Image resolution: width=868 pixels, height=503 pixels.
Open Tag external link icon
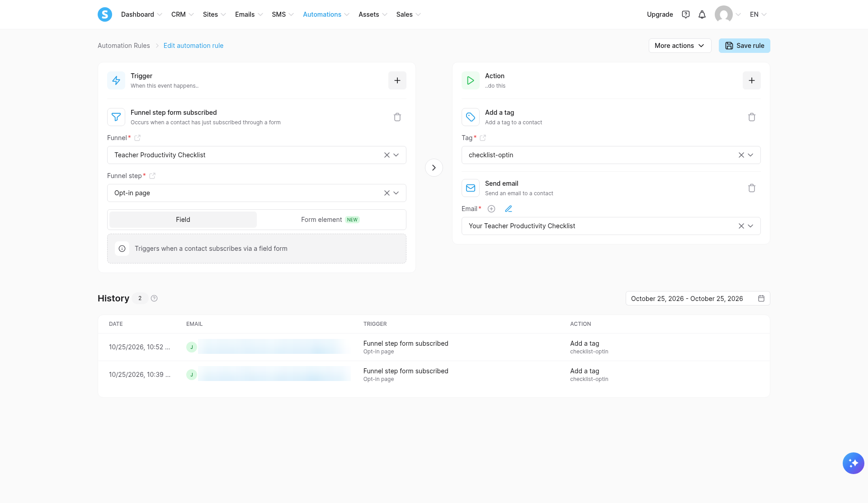pos(483,138)
